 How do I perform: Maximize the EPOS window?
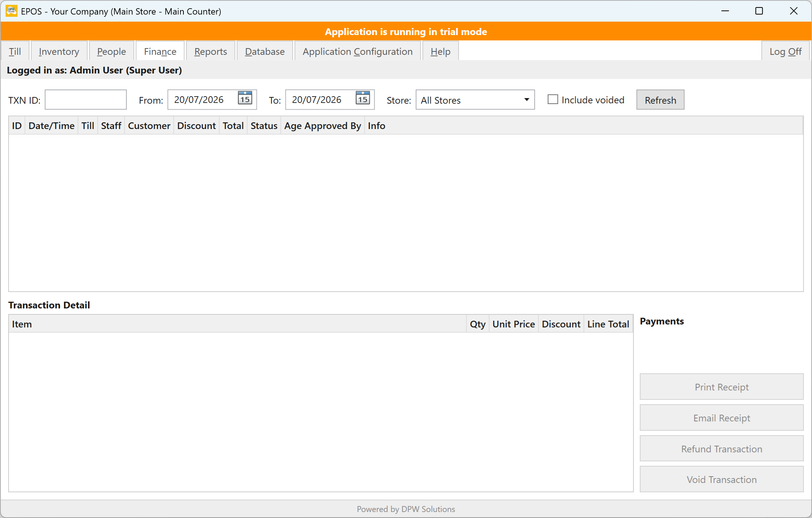(x=759, y=11)
